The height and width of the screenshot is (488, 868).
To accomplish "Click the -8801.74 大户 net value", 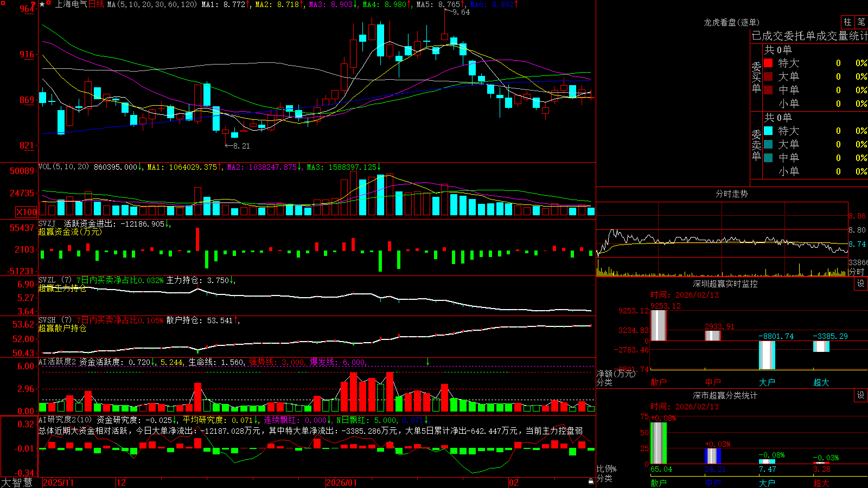I will (x=776, y=336).
